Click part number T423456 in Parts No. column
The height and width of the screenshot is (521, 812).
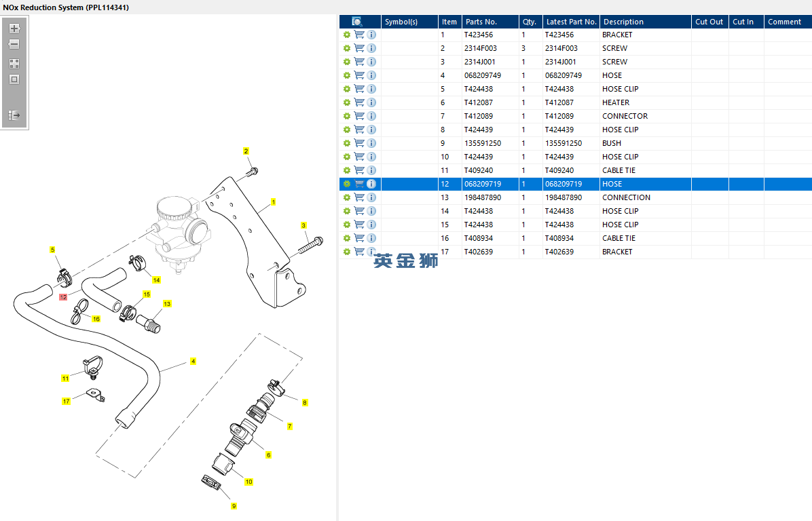click(x=479, y=35)
